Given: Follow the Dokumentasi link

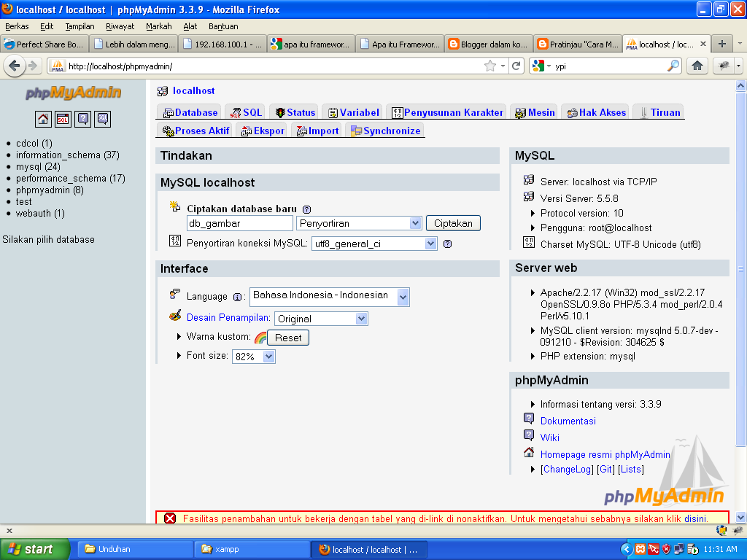Looking at the screenshot, I should [x=568, y=421].
